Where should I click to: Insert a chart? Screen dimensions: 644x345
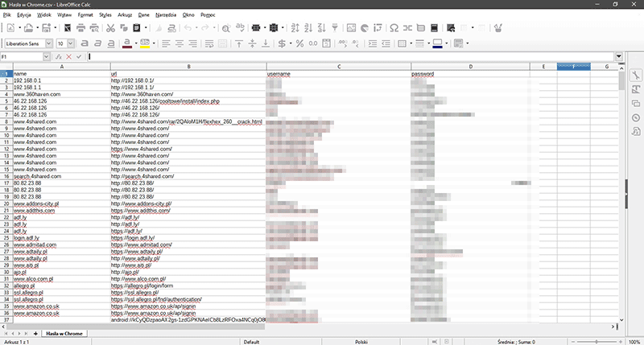[x=365, y=28]
